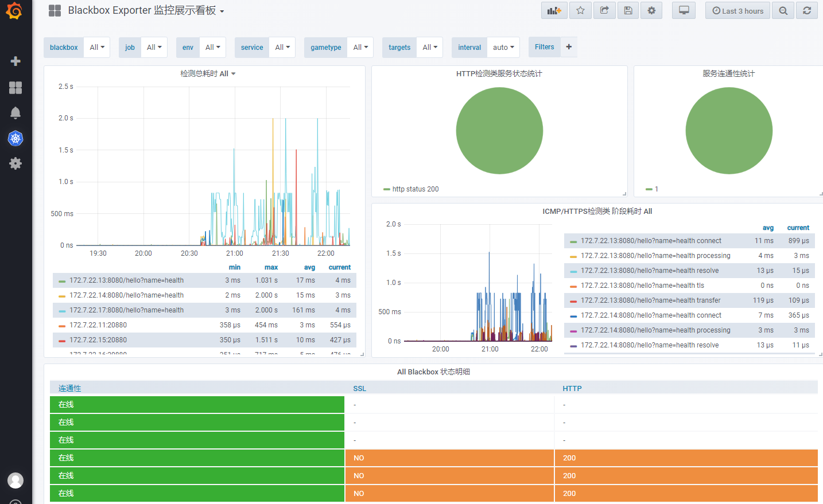Open the dashboard title dropdown
This screenshot has height=504, width=823.
pos(146,10)
